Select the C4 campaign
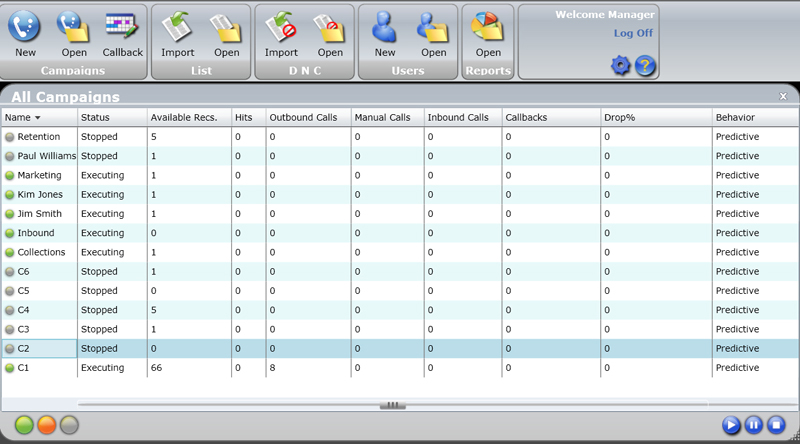The height and width of the screenshot is (444, 800). click(x=400, y=310)
